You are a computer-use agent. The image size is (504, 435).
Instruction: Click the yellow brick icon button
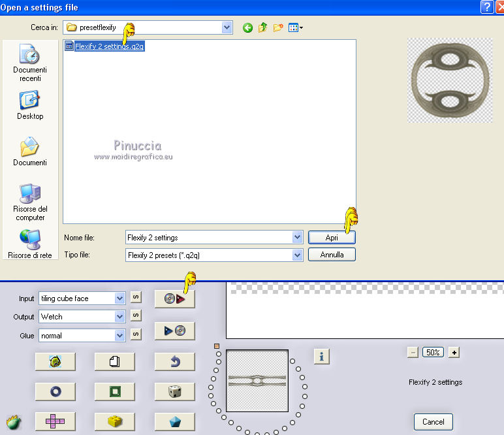click(x=115, y=421)
